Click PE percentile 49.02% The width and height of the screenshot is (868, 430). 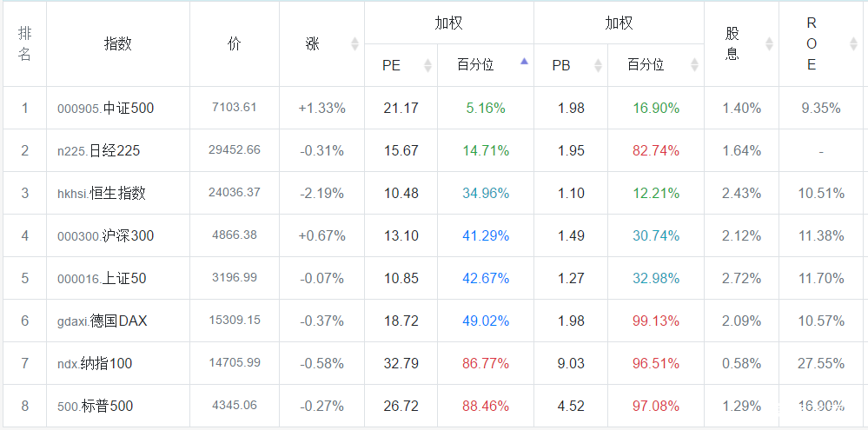point(486,321)
